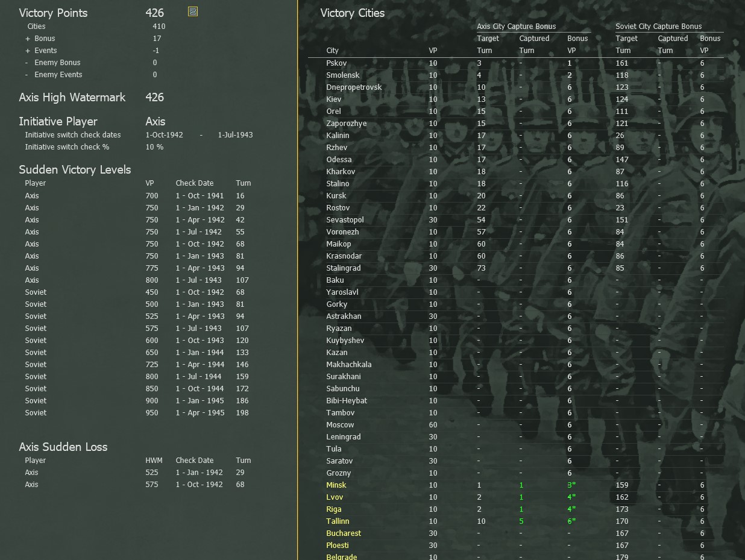Click the Sudden Victory Levels heading

click(75, 169)
